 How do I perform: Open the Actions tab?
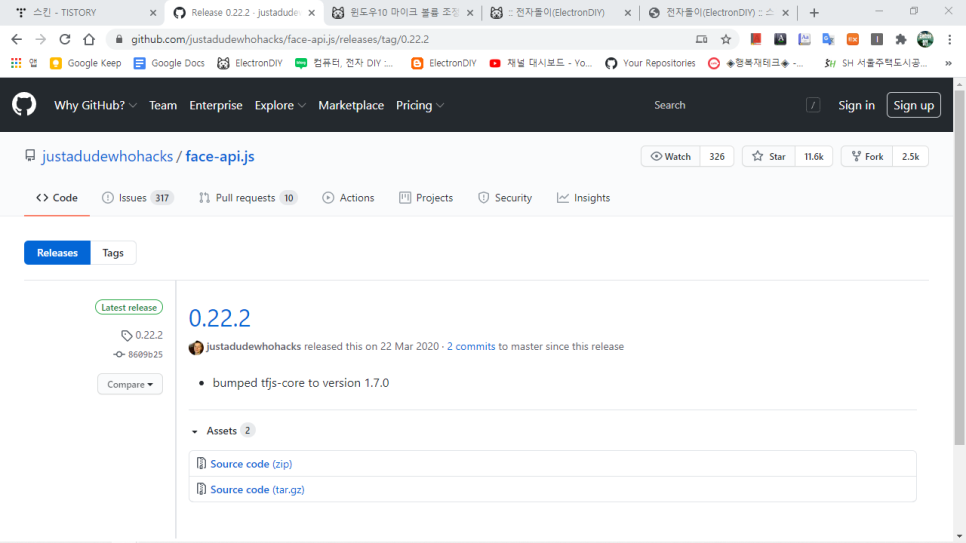pyautogui.click(x=348, y=198)
